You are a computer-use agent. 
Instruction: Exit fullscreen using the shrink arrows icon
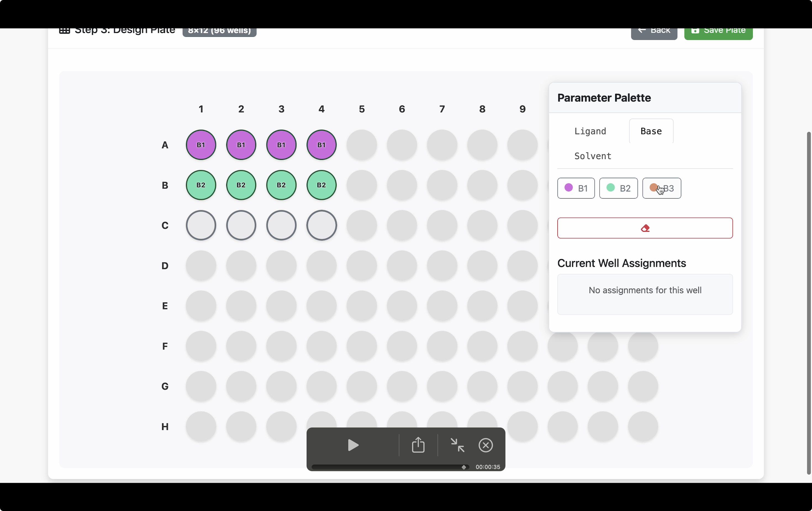[458, 445]
